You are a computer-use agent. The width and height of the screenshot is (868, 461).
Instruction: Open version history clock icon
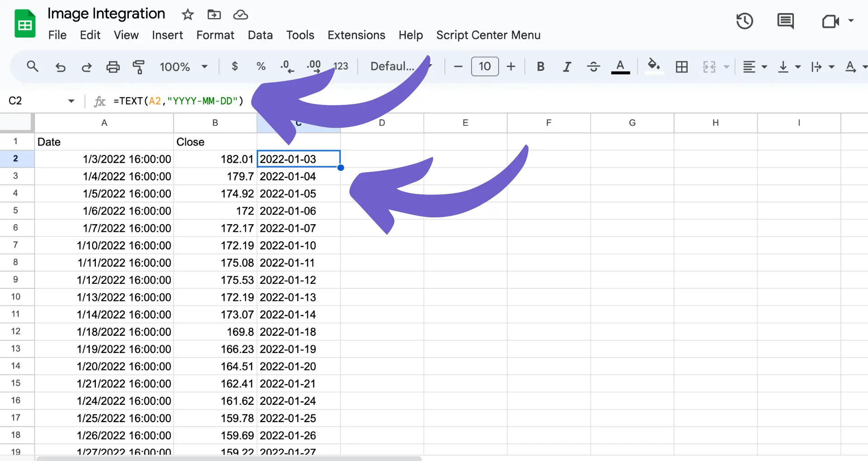[x=744, y=21]
